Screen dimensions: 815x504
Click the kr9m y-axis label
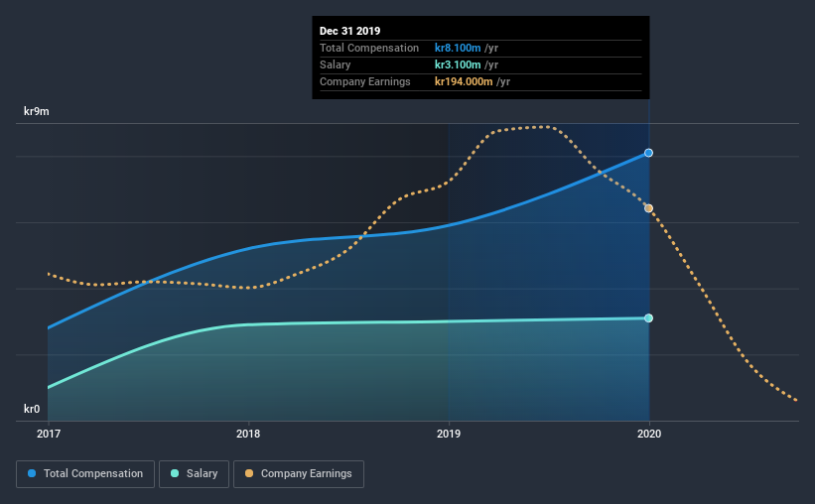pos(37,111)
